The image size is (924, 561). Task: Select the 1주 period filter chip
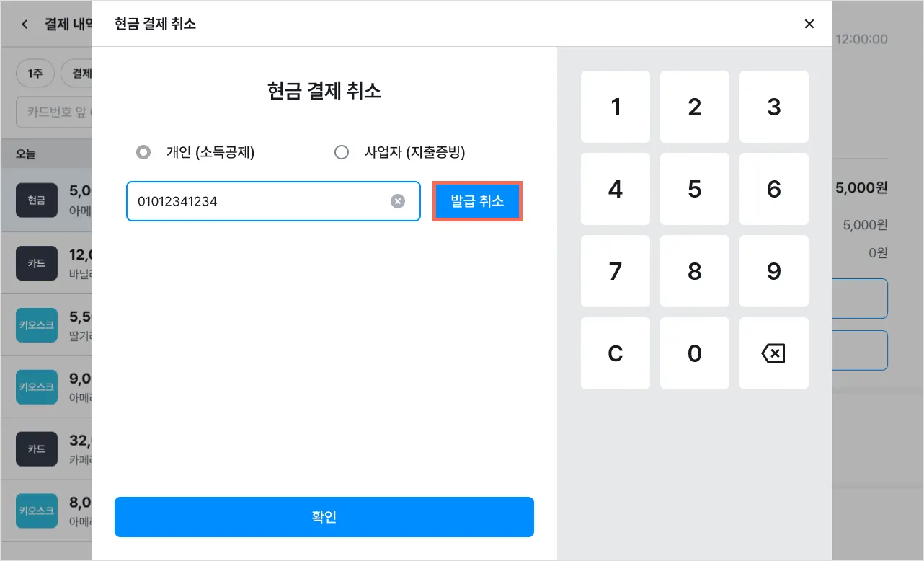[x=35, y=73]
